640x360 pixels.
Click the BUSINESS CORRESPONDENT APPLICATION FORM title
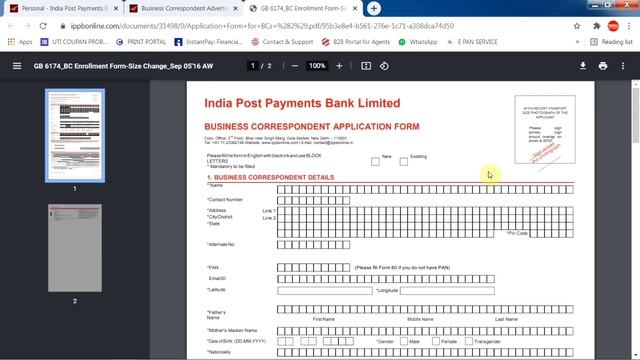[312, 127]
